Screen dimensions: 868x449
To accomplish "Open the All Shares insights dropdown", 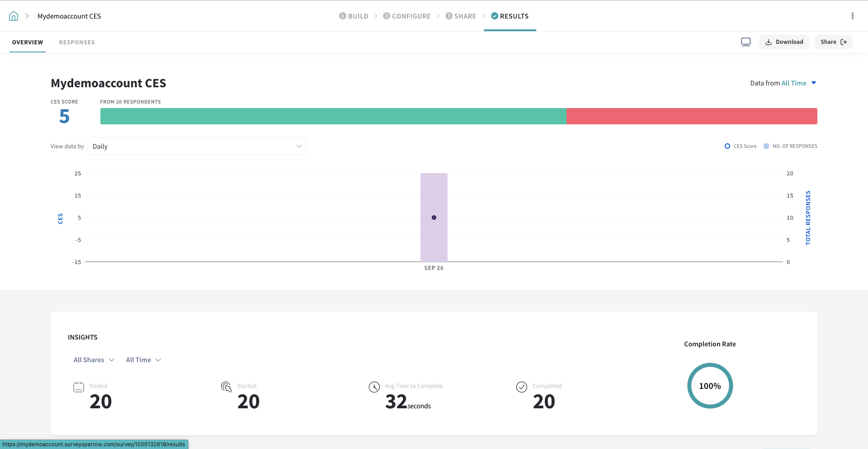I will click(x=94, y=360).
